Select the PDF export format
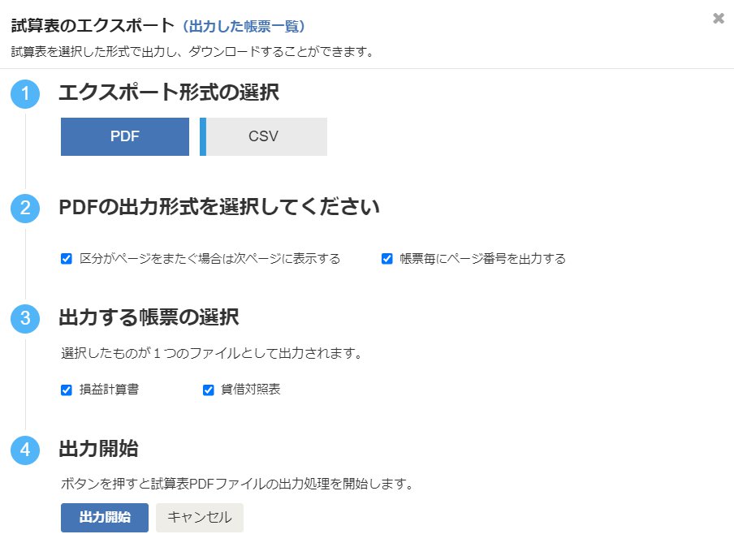 coord(123,136)
